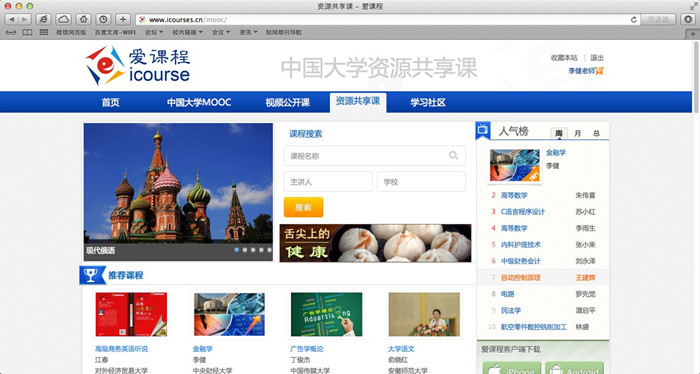This screenshot has width=700, height=374.
Task: Select the first carousel dot indicator
Action: (237, 250)
